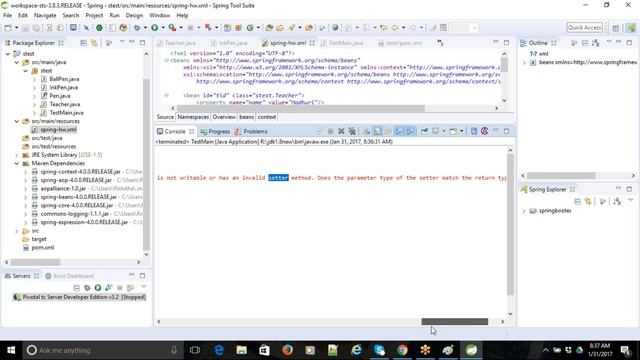Click Task View icon on taskbar
The image size is (640, 360).
[195, 350]
